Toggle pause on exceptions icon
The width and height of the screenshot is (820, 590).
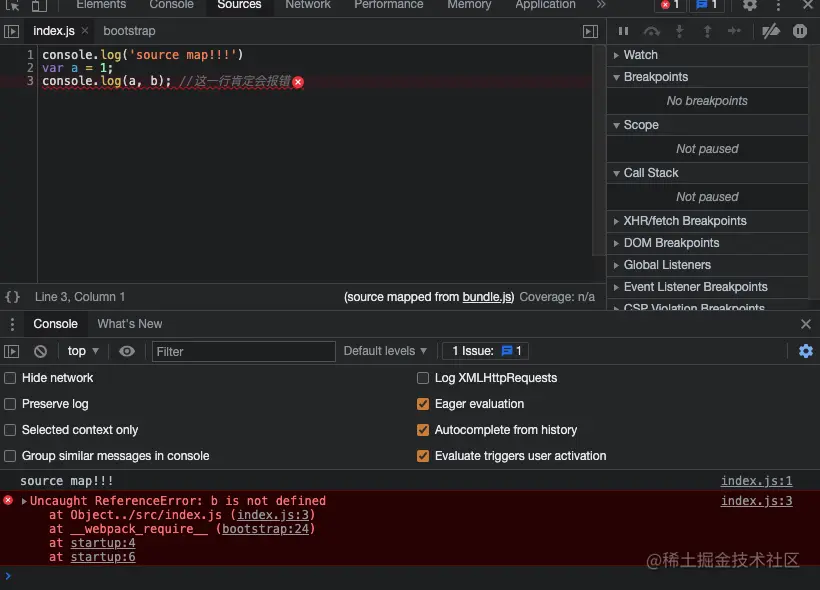pyautogui.click(x=800, y=31)
